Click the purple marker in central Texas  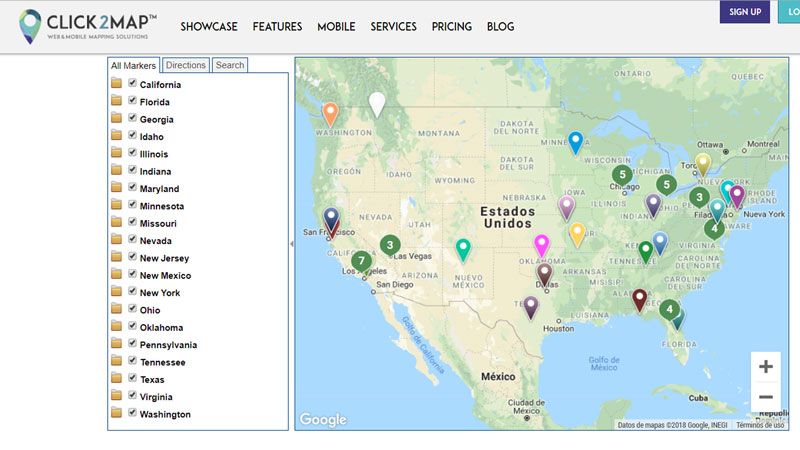[531, 307]
